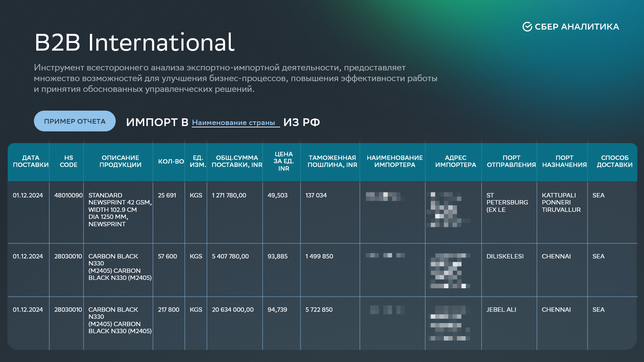Click ОБЩ.СУММА ПОСТАВКИ, INR header
Image resolution: width=644 pixels, height=362 pixels.
coord(237,161)
